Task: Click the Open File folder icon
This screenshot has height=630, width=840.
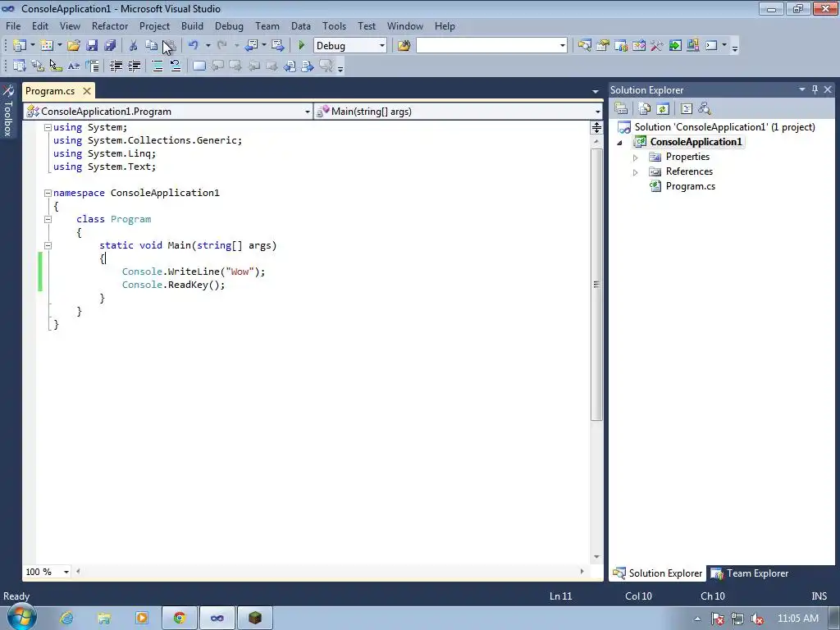Action: [x=74, y=46]
